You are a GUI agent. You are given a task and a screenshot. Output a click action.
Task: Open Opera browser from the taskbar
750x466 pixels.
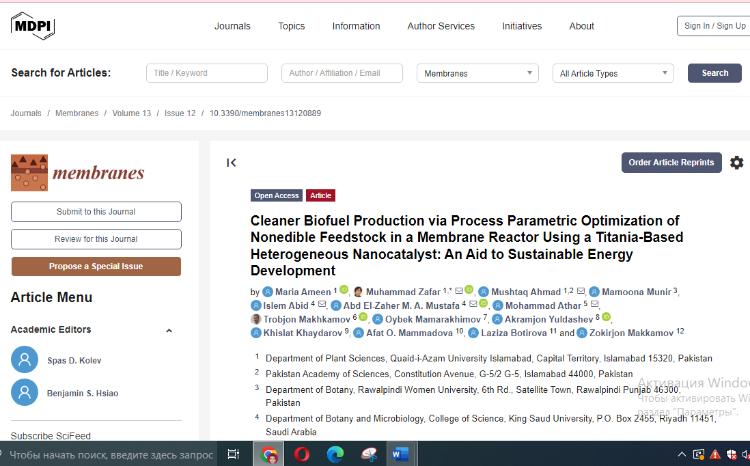302,454
